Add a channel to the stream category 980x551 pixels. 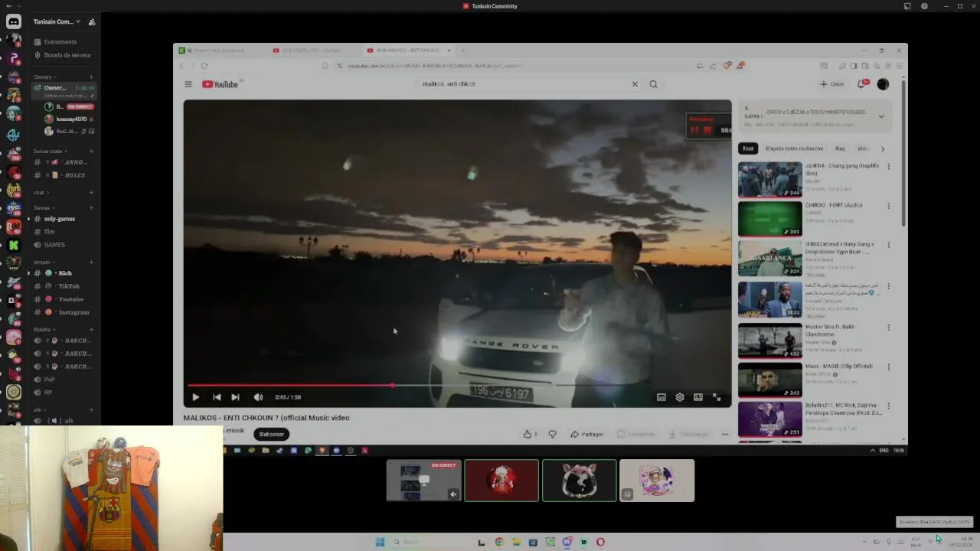tap(91, 262)
